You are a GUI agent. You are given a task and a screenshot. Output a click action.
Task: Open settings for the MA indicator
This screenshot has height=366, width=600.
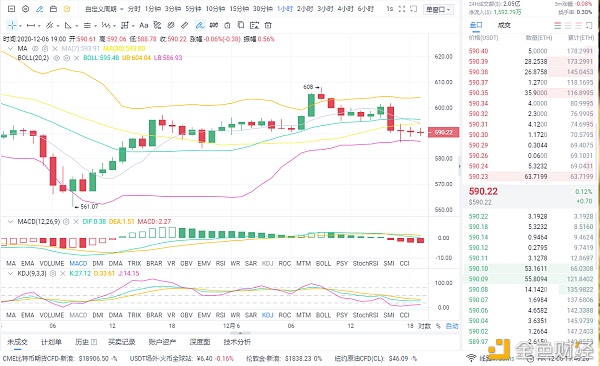pyautogui.click(x=45, y=49)
